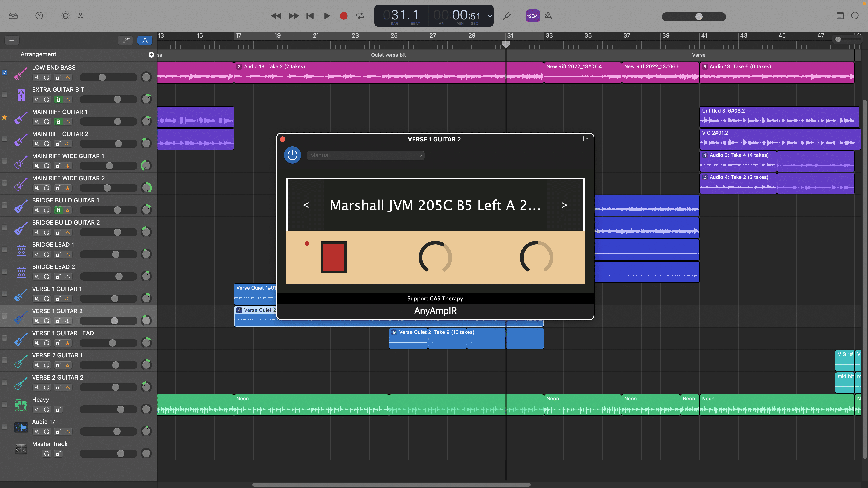Toggle the Catch Playhead button
The width and height of the screenshot is (868, 488).
[145, 40]
